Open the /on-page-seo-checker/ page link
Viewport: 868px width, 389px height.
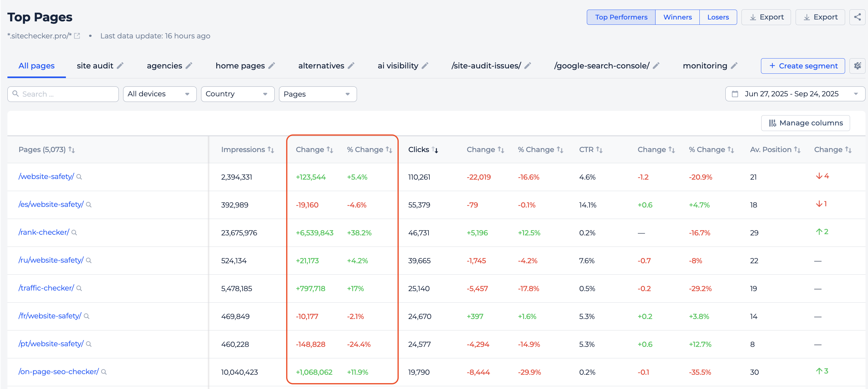[59, 371]
